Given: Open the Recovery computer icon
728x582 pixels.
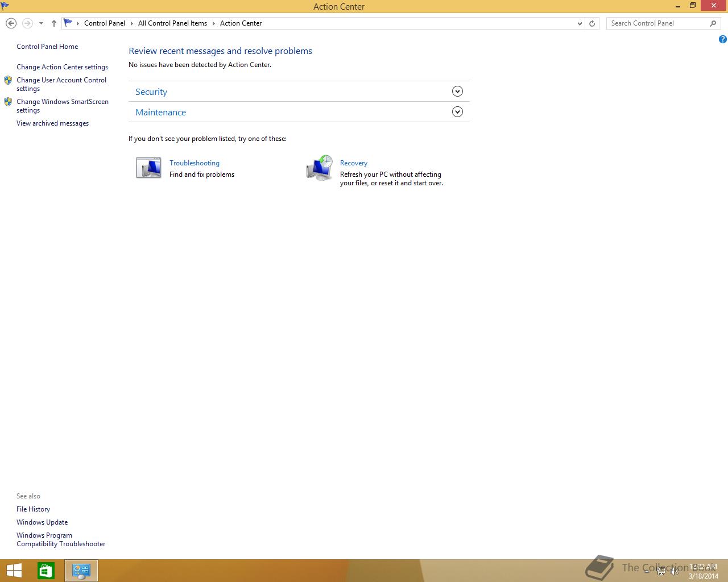Looking at the screenshot, I should pyautogui.click(x=320, y=168).
